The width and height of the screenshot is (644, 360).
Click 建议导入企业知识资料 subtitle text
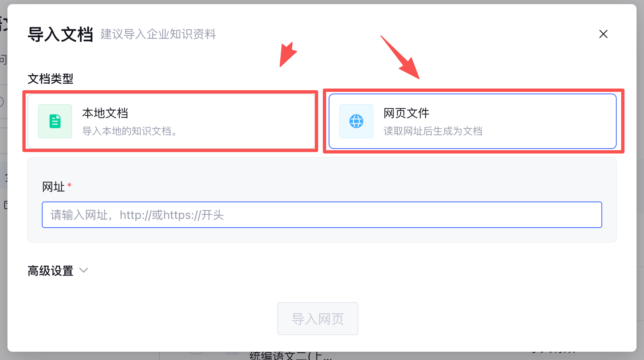coord(158,34)
